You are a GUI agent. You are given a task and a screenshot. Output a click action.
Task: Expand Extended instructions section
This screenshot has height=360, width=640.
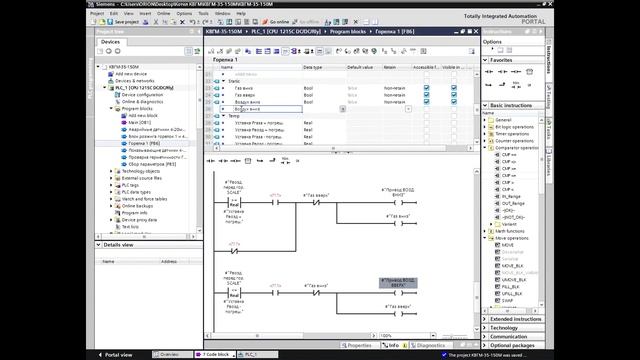pos(485,319)
